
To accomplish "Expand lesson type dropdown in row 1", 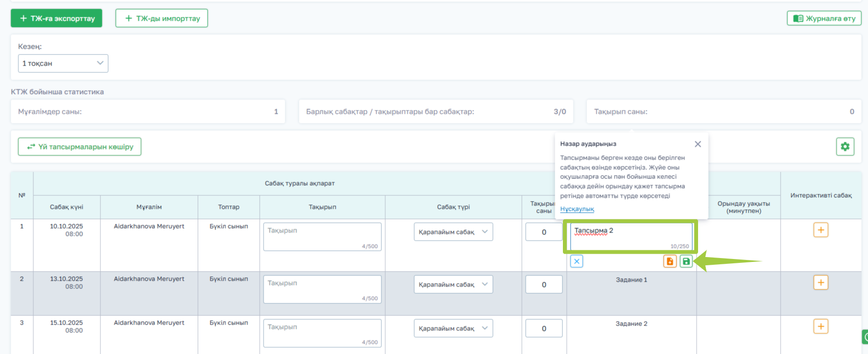I will pyautogui.click(x=453, y=232).
